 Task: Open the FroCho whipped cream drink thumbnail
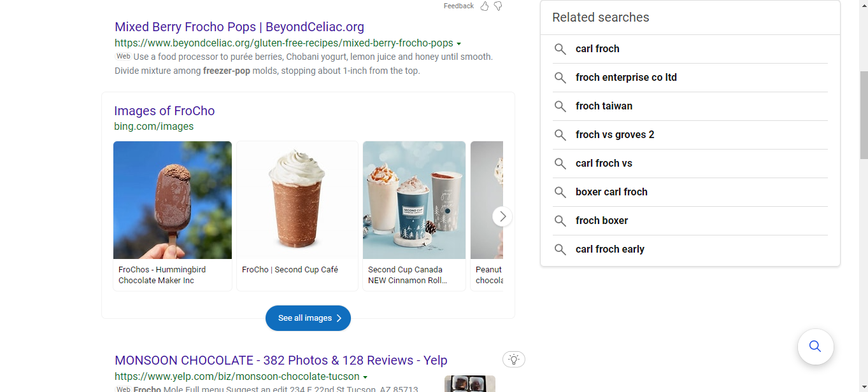[297, 200]
